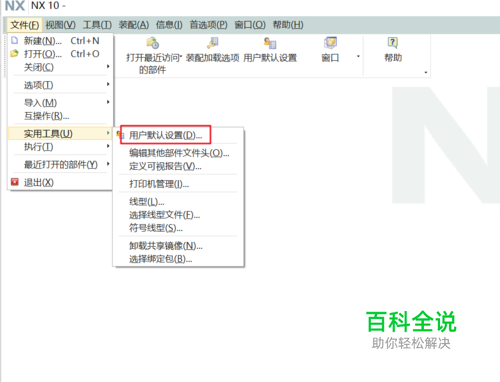The image size is (500, 382).
Task: Expand the 关闭(C) submenu
Action: (x=61, y=67)
